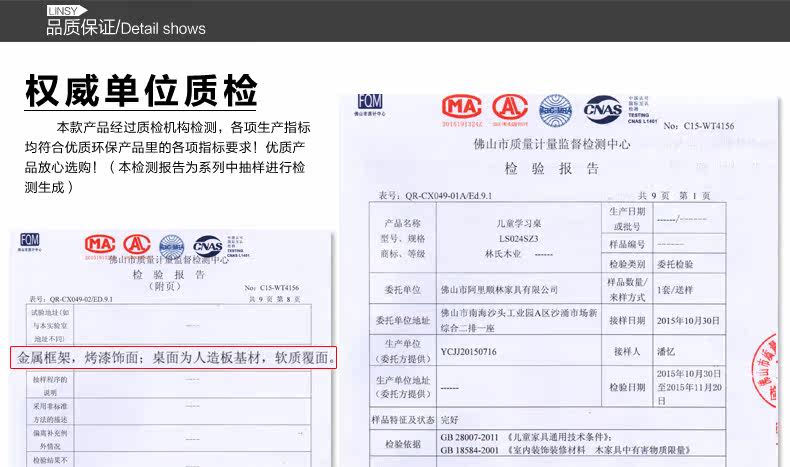Click the LINSY logo in the header
The image size is (790, 467).
tap(67, 11)
